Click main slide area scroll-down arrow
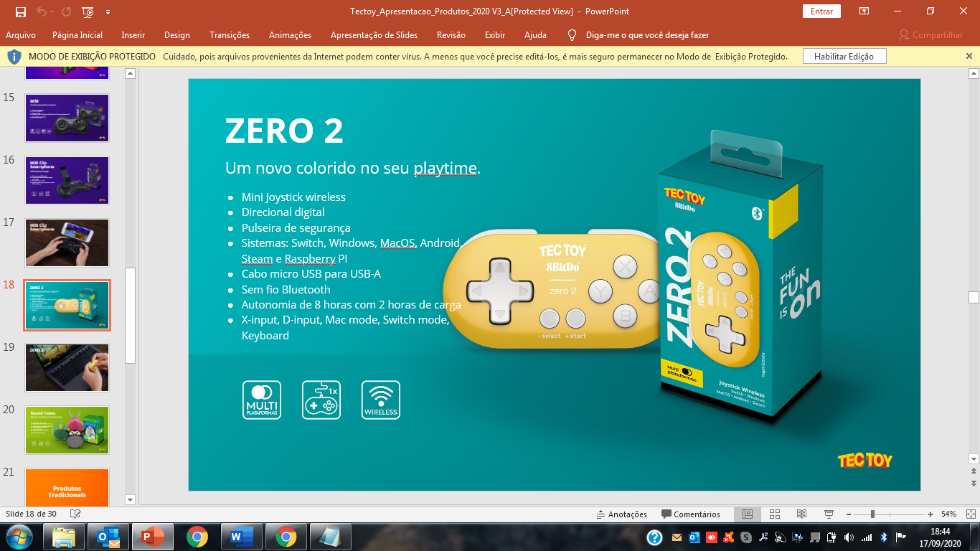Image resolution: width=980 pixels, height=551 pixels. coord(974,458)
